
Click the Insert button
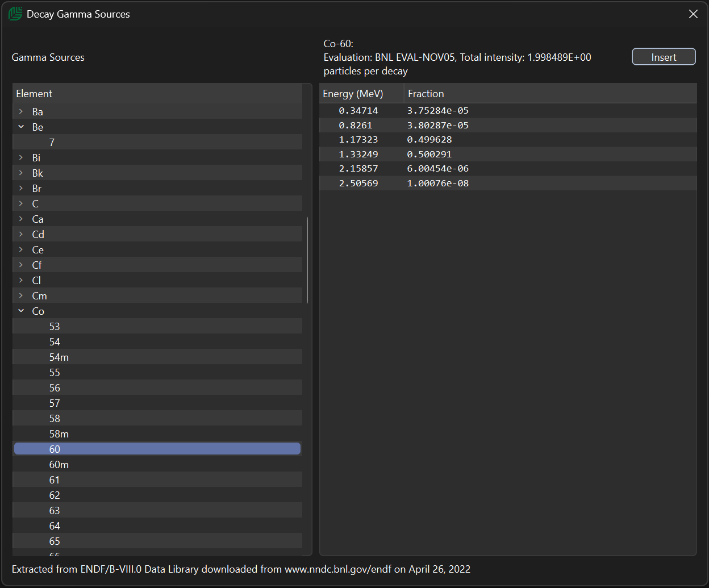pos(664,57)
